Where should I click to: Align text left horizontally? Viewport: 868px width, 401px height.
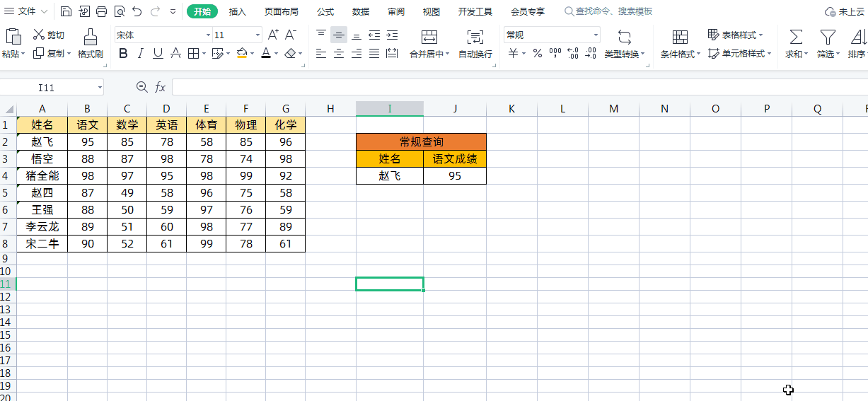point(321,53)
